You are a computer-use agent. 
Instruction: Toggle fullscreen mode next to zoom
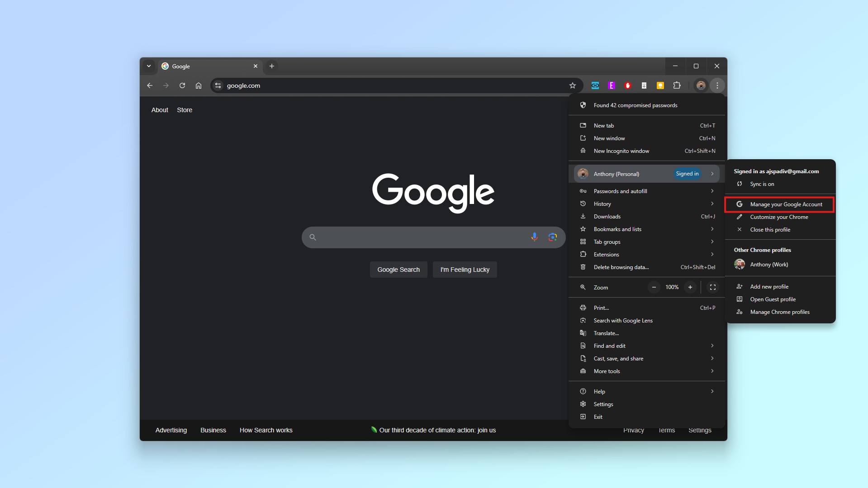[712, 287]
